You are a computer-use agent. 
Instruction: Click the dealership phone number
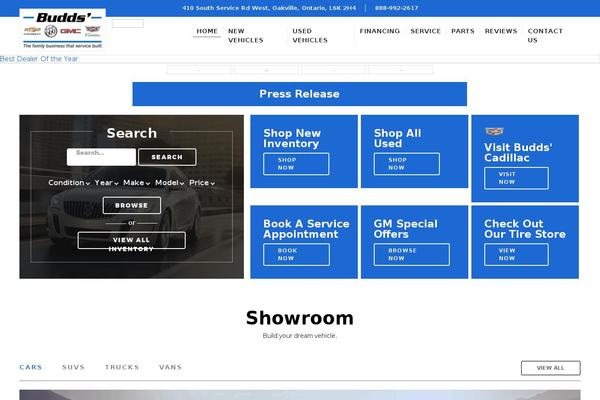tap(396, 8)
